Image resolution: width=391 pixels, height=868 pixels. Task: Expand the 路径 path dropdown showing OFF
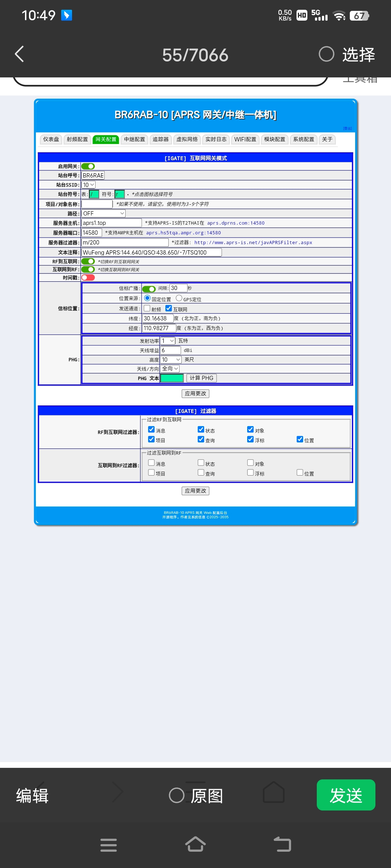[x=103, y=213]
